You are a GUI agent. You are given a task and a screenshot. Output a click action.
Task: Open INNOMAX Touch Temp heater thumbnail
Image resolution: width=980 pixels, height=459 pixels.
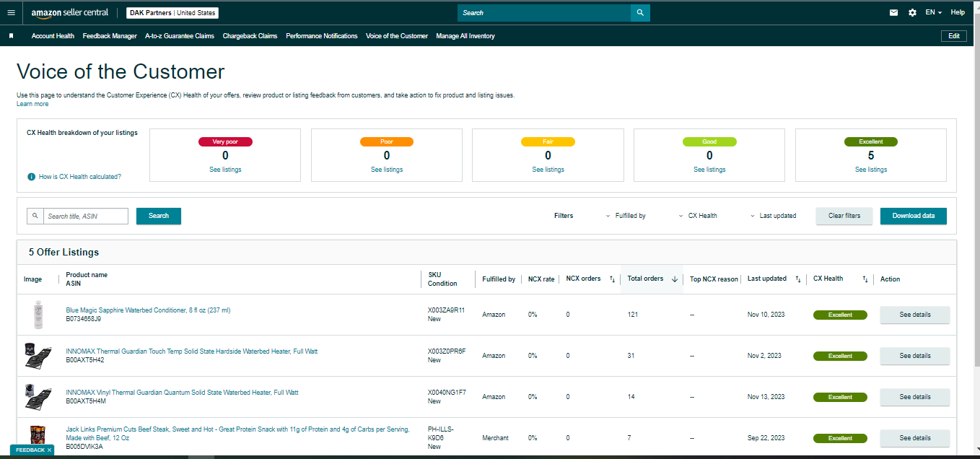coord(38,356)
